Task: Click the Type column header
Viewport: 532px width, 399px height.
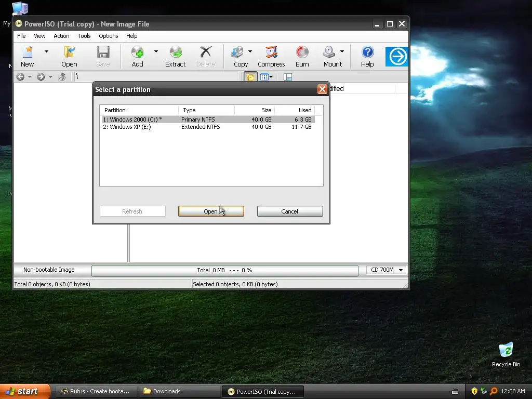Action: tap(206, 110)
